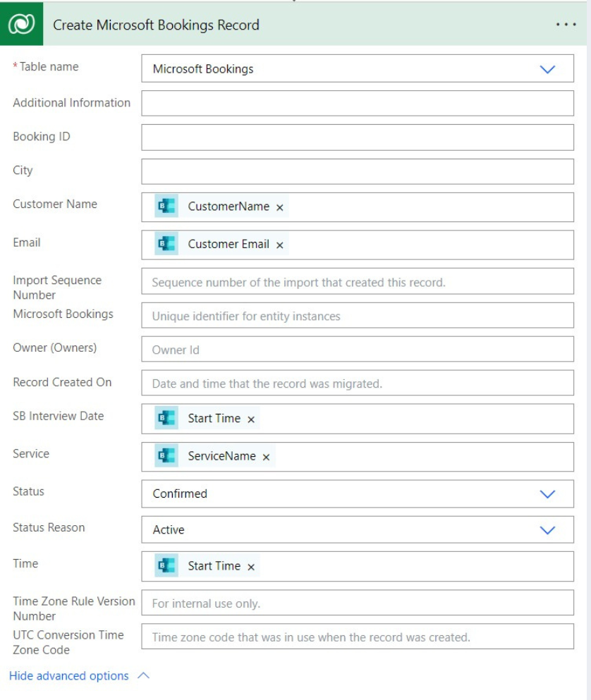Click the Additional Information field
Image resolution: width=591 pixels, height=700 pixels.
[x=358, y=103]
